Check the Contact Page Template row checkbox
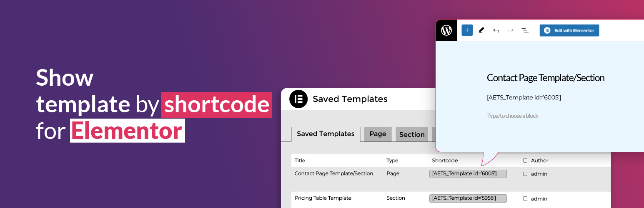The width and height of the screenshot is (644, 208). (525, 174)
